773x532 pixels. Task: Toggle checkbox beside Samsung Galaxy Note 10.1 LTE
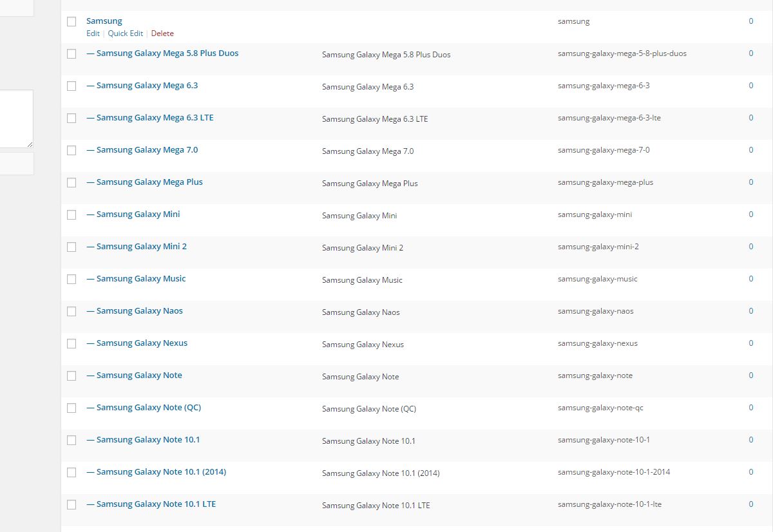point(72,505)
